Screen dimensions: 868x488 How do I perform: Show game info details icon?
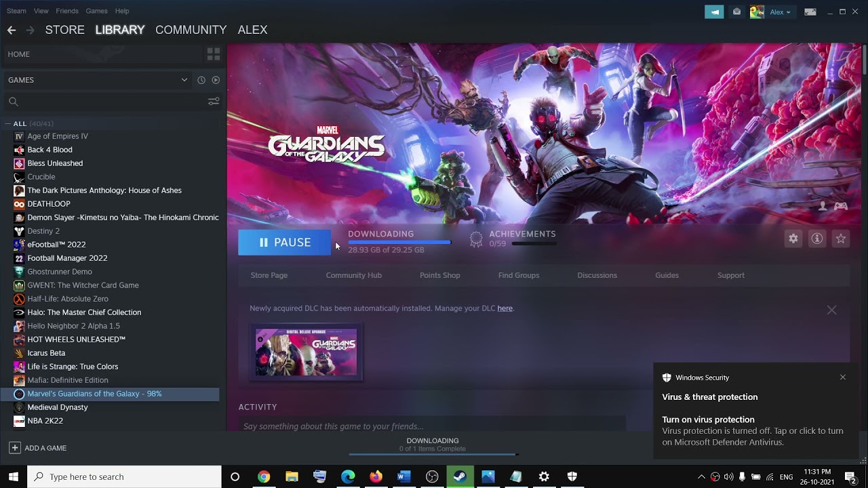817,239
